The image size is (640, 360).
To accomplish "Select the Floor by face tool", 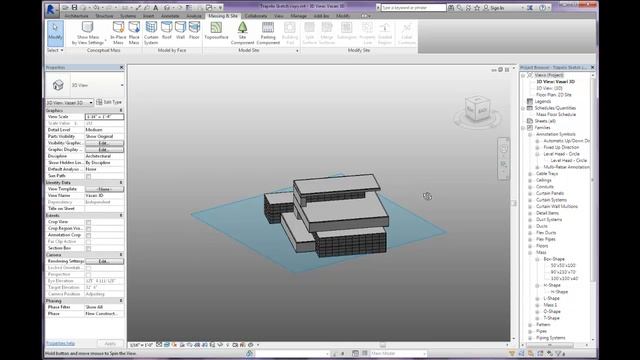I will tap(194, 31).
